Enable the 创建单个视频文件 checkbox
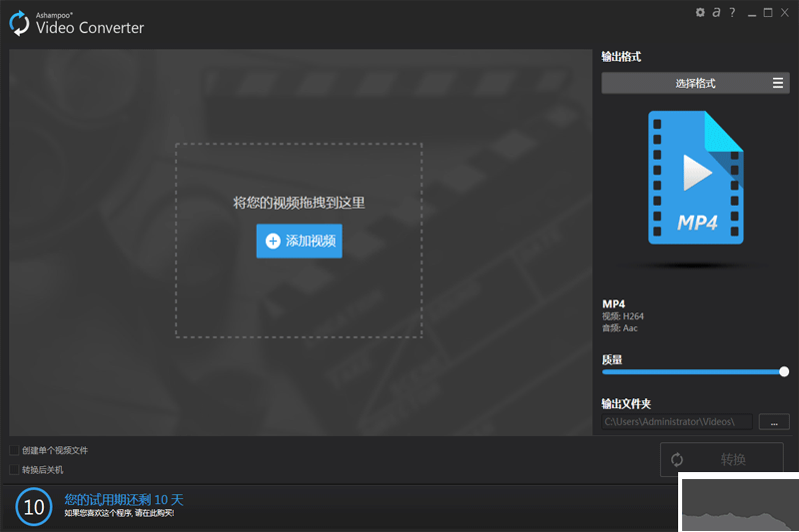Image resolution: width=799 pixels, height=532 pixels. [14, 450]
